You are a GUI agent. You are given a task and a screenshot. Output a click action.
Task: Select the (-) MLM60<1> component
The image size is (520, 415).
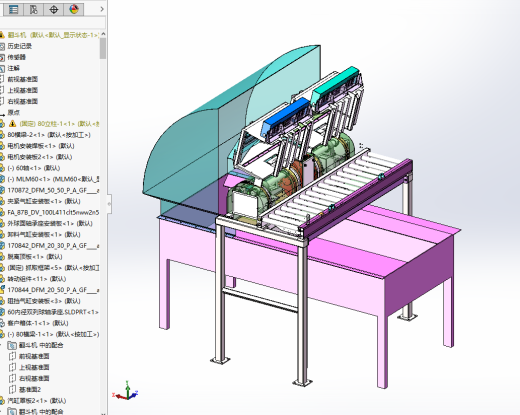pos(53,179)
